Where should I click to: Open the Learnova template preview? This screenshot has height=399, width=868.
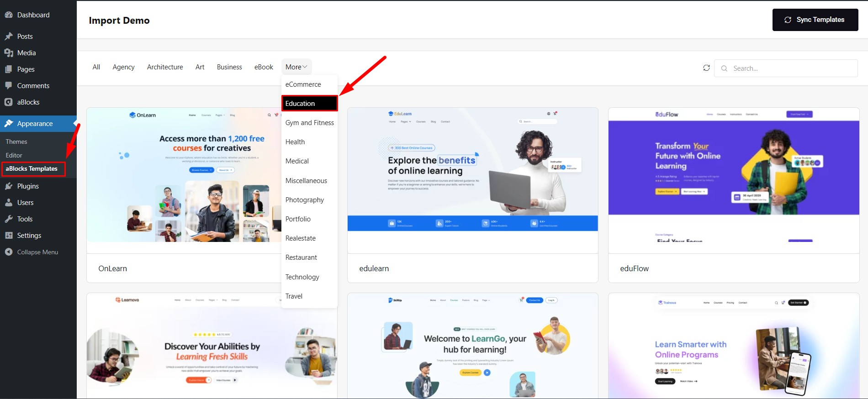212,346
